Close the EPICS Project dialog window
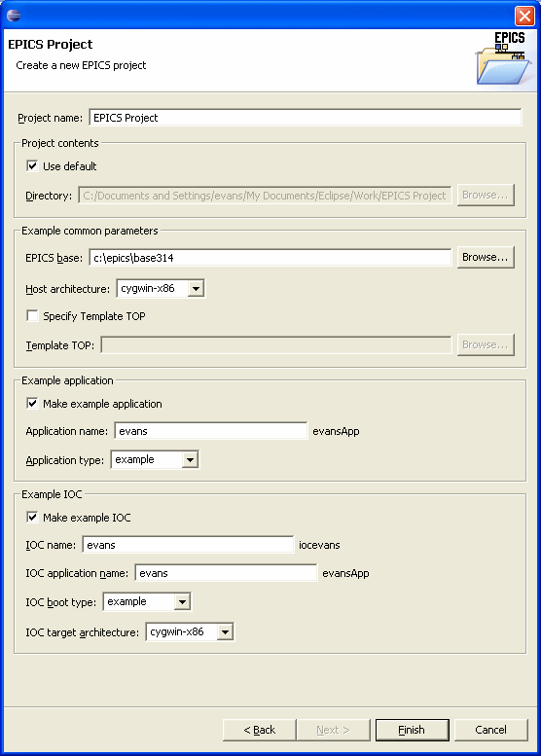The width and height of the screenshot is (541, 756). point(524,16)
